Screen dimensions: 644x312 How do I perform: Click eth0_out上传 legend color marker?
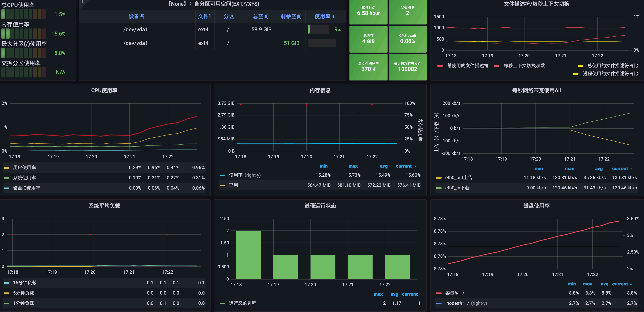coord(439,178)
